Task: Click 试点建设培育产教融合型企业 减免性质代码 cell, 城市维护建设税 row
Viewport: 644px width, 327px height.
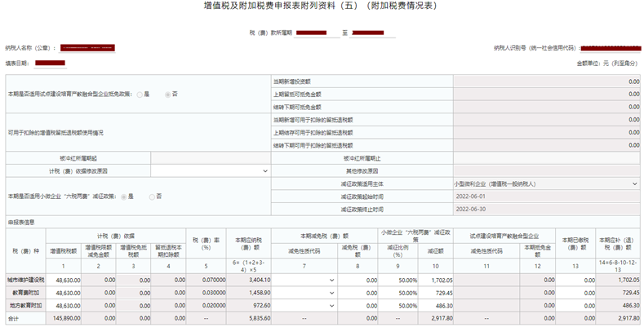Action: [x=486, y=281]
